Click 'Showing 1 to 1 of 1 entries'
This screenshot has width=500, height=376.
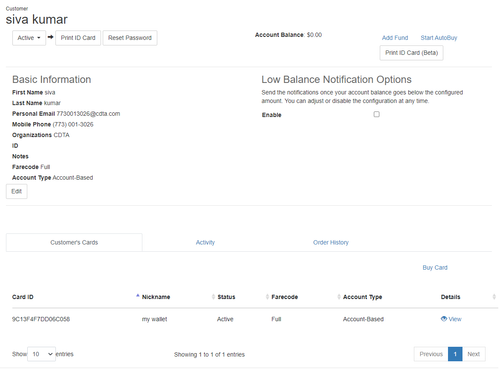coord(209,354)
